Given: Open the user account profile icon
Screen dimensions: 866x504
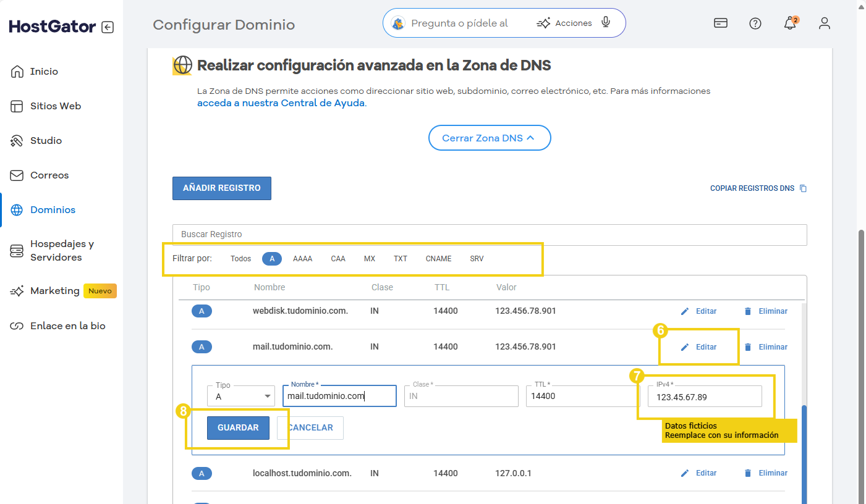Looking at the screenshot, I should click(x=824, y=23).
